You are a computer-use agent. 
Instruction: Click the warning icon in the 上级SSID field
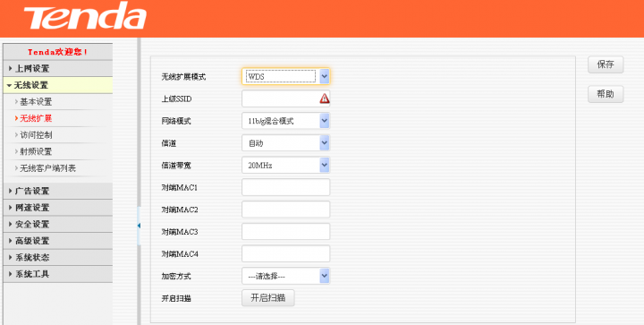point(325,98)
